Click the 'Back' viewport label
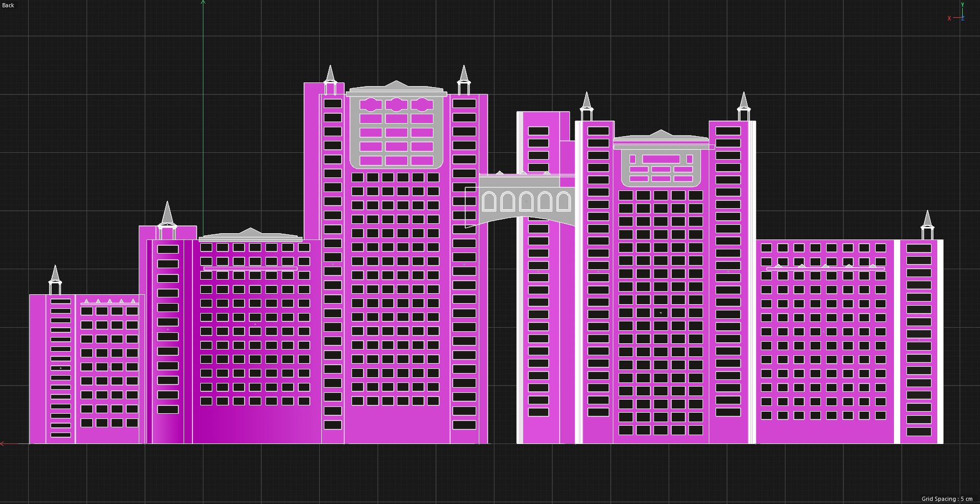Viewport: 980px width, 504px height. tap(8, 5)
